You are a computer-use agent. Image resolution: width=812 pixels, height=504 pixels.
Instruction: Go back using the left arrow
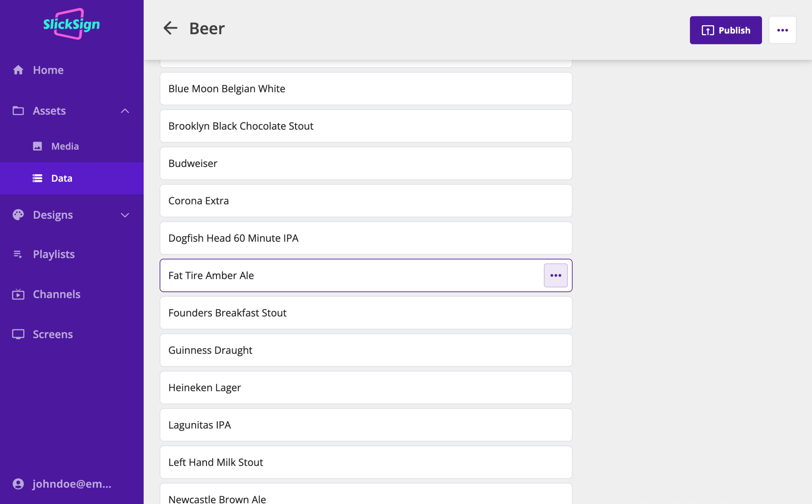[x=170, y=28]
